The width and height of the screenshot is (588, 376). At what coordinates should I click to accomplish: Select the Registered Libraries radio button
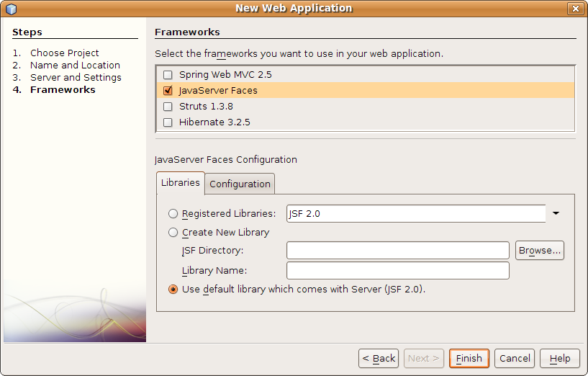coord(173,213)
